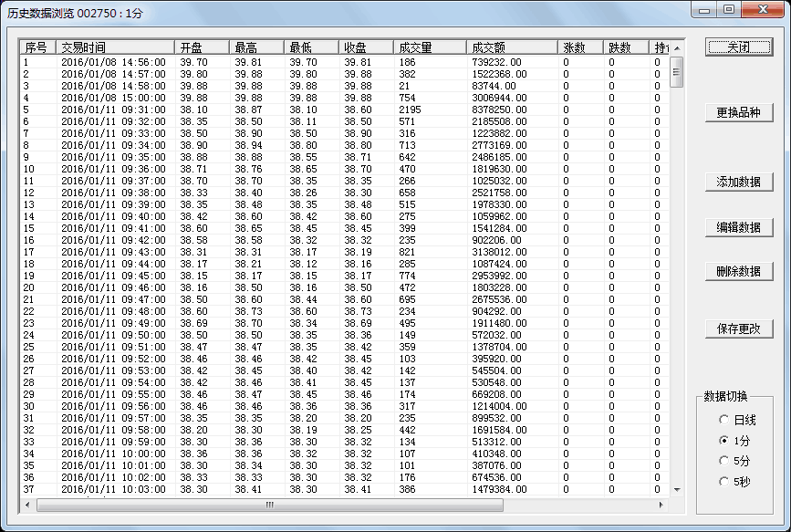Select the 日线 radio option
This screenshot has height=532, width=791.
pyautogui.click(x=724, y=420)
